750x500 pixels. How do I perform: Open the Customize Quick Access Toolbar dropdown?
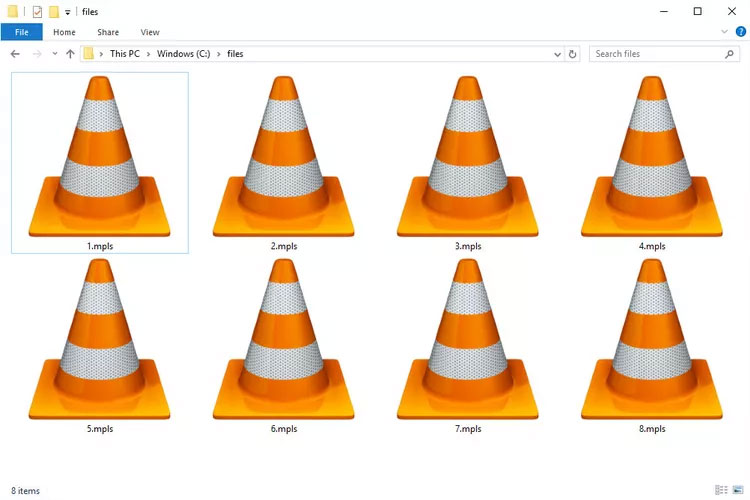[67, 12]
